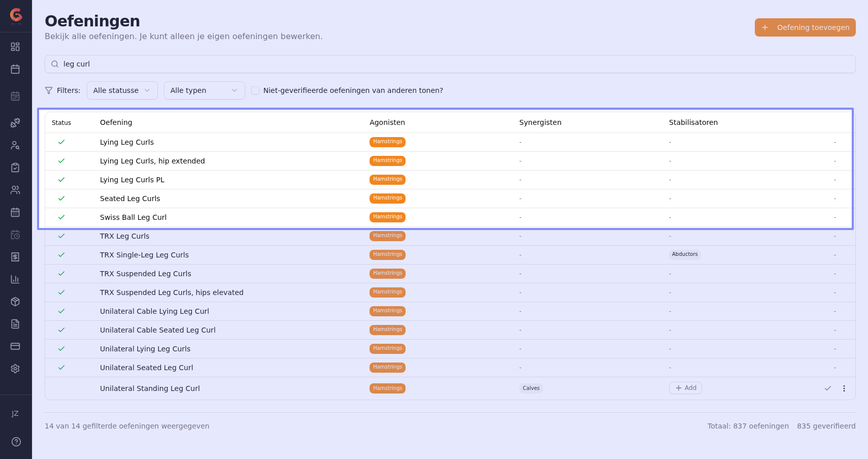868x459 pixels.
Task: Open the dumbbell exercises icon in the sidebar
Action: coord(15,122)
